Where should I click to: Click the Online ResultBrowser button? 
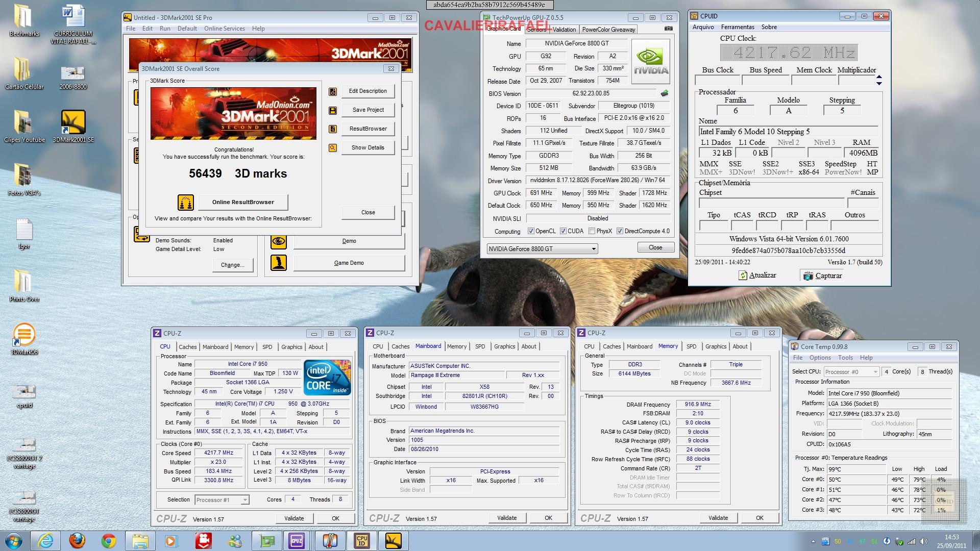point(243,203)
